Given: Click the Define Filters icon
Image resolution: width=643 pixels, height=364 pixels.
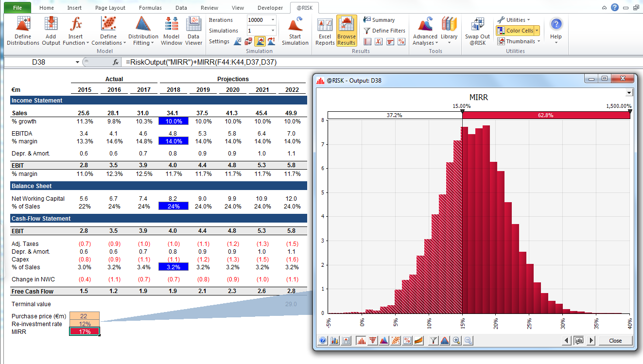Looking at the screenshot, I should point(384,31).
